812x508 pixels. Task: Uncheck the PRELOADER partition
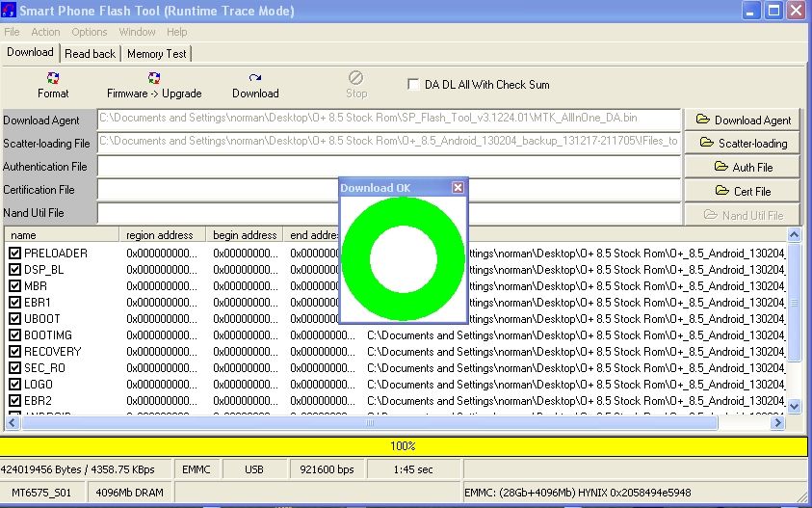(14, 254)
